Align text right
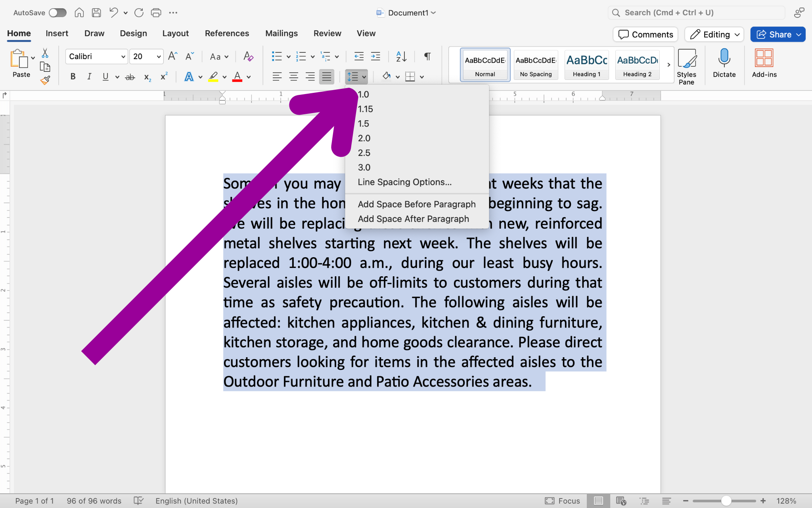This screenshot has width=812, height=508. pos(310,77)
